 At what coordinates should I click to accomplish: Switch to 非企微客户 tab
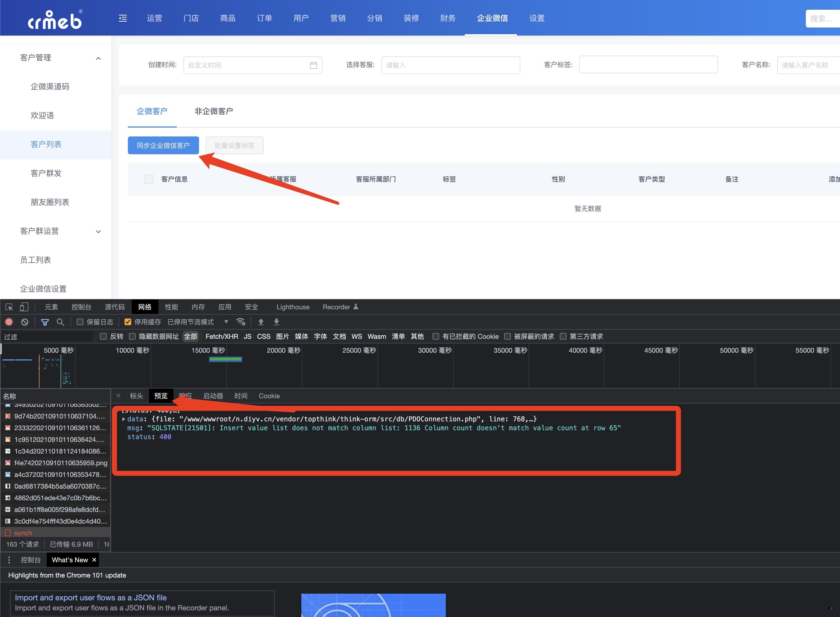tap(214, 111)
